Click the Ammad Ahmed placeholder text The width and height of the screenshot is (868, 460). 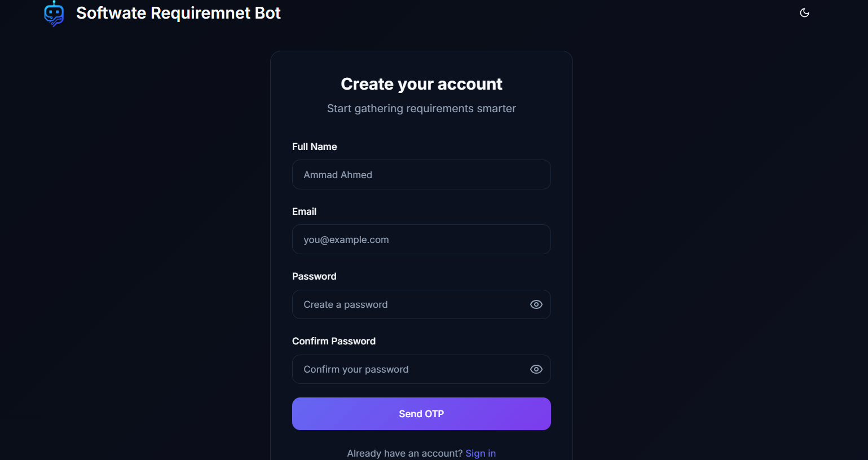(337, 174)
